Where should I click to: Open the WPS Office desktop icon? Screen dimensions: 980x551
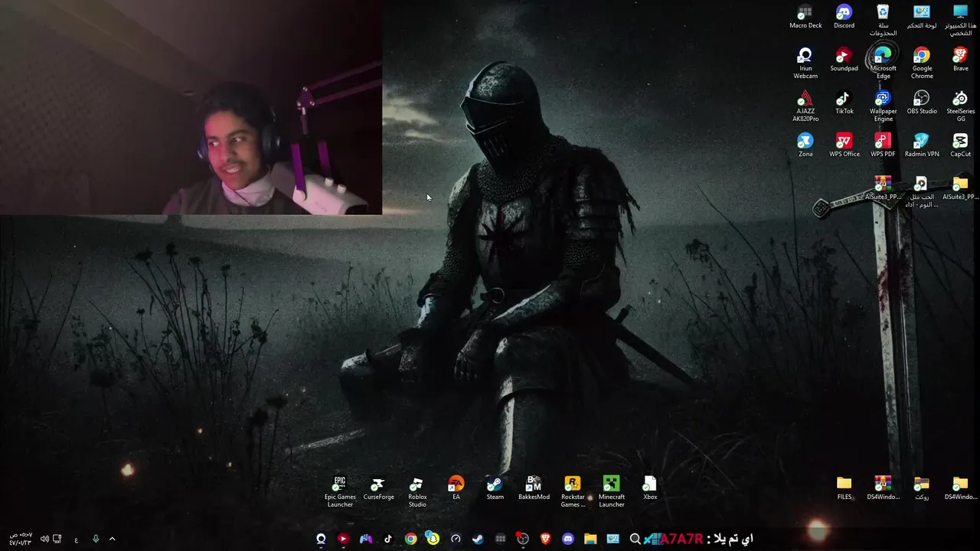[x=844, y=145]
